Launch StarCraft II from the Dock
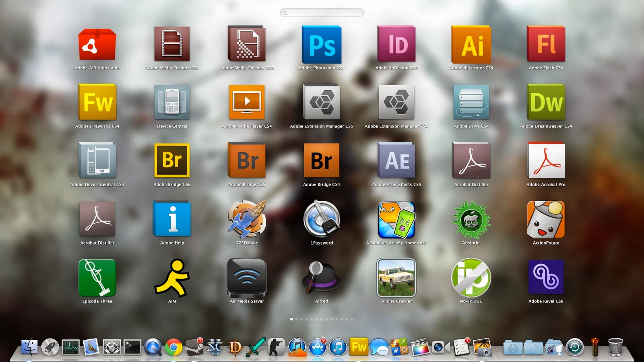The height and width of the screenshot is (362, 644). click(215, 347)
